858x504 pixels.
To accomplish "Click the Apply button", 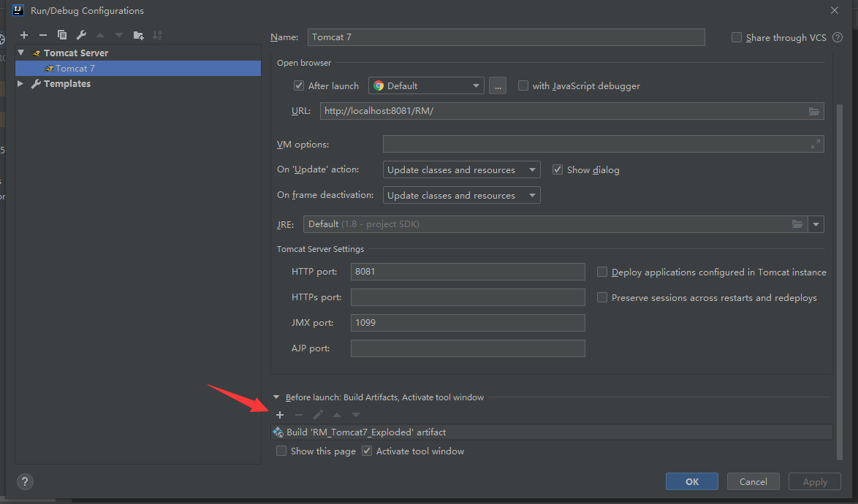I will click(815, 481).
